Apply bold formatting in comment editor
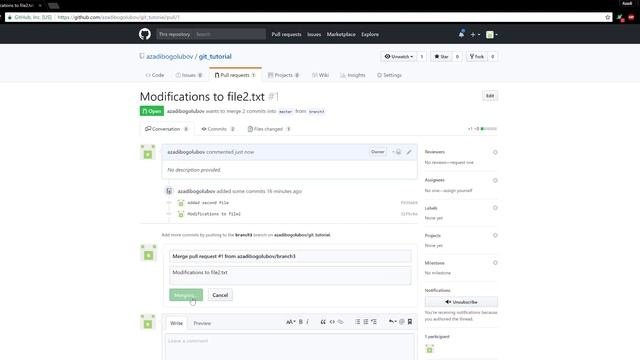The image size is (640, 360). (301, 322)
